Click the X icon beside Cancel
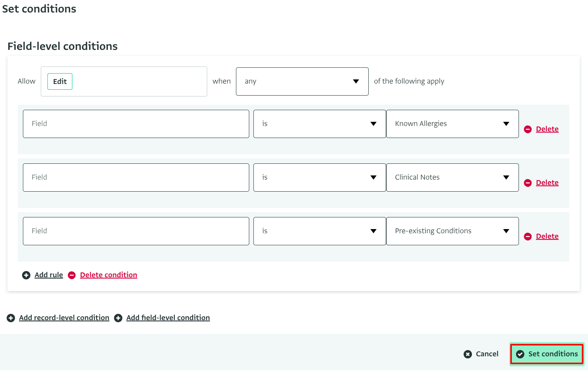 click(468, 354)
